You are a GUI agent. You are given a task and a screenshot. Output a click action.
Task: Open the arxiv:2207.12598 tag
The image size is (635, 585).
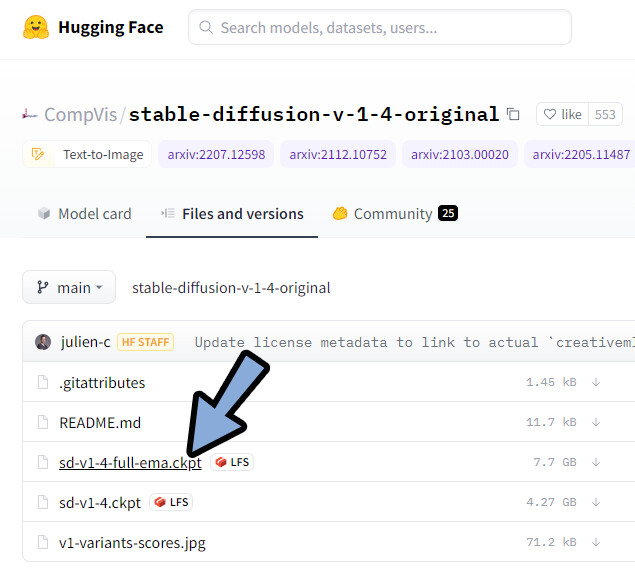pos(216,154)
